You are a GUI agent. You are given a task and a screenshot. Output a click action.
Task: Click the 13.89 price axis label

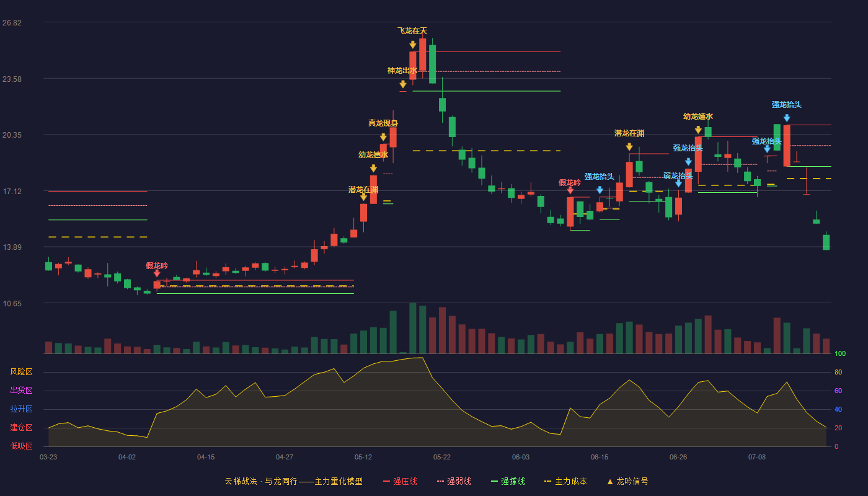point(12,247)
